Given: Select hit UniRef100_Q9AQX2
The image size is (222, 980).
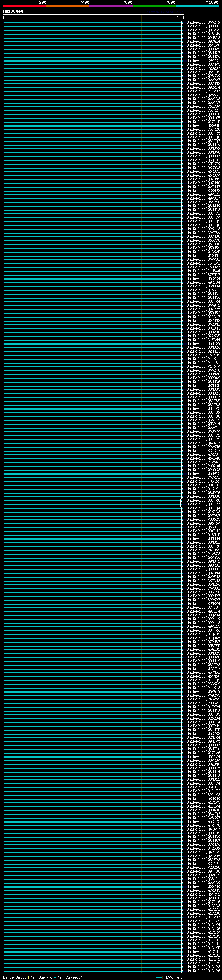Looking at the screenshot, I should [203, 470].
